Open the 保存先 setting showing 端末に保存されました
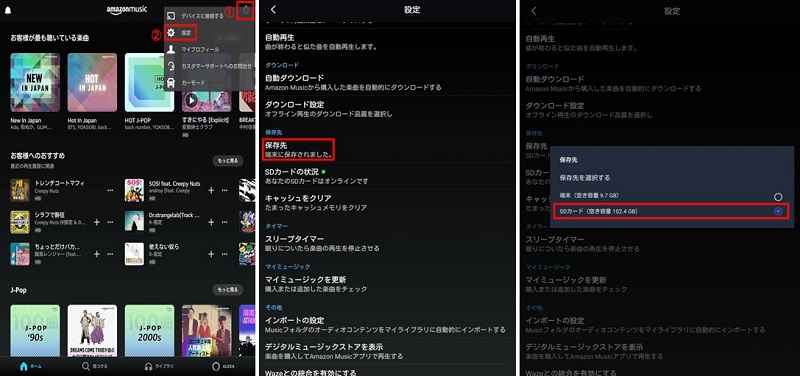 [298, 149]
